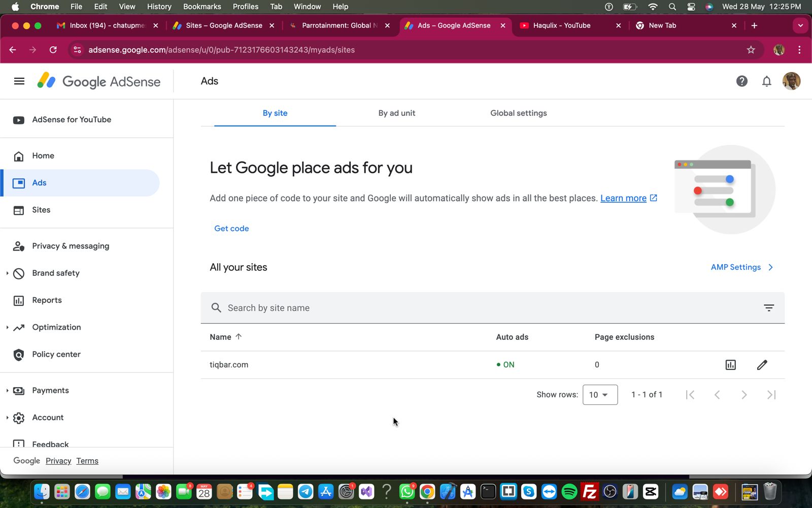Click the filter icon in the search bar
The width and height of the screenshot is (812, 508).
coord(768,308)
